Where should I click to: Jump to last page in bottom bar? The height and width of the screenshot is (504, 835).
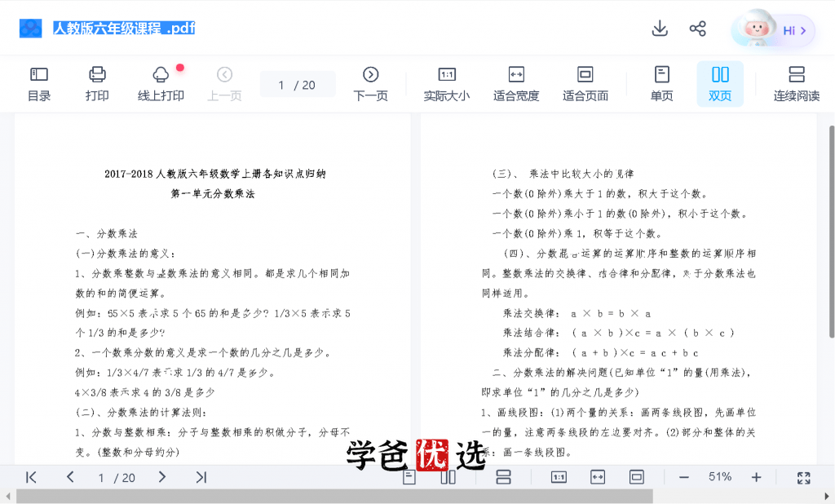coord(201,477)
